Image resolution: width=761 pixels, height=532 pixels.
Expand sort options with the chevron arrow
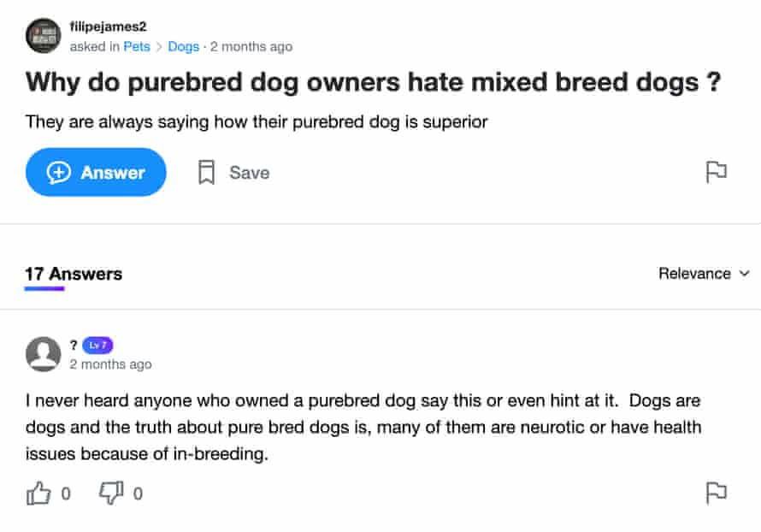[x=744, y=274]
